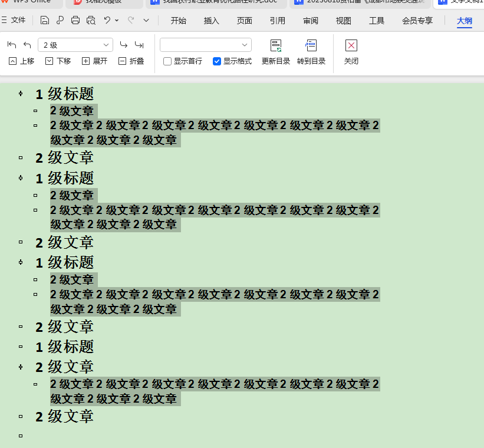Click 折叠 to collapse selection

point(131,61)
